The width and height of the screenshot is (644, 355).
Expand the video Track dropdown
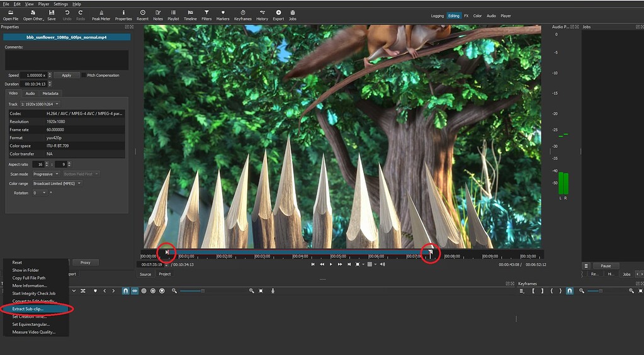tap(40, 104)
